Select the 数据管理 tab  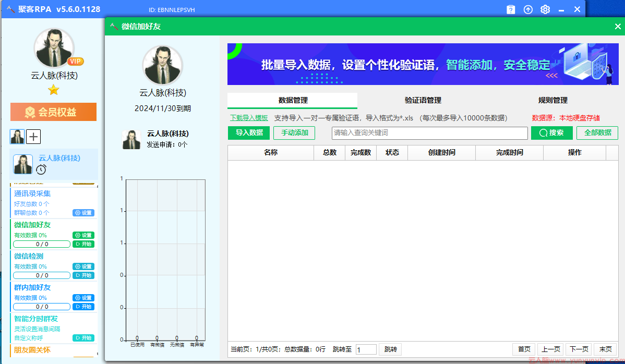(293, 100)
